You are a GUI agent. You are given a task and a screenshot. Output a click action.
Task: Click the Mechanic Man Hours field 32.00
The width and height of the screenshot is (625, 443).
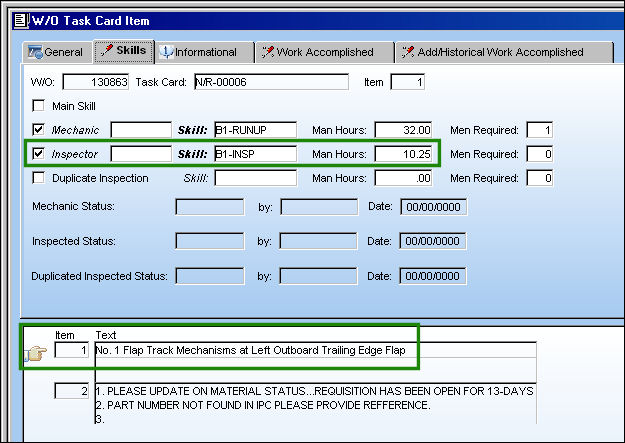coord(403,130)
